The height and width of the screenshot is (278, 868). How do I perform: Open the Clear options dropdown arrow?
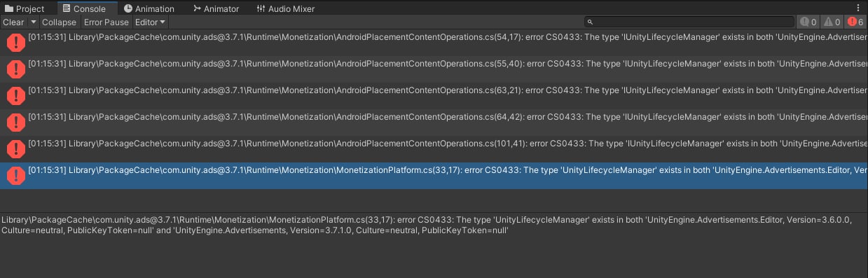coord(33,22)
